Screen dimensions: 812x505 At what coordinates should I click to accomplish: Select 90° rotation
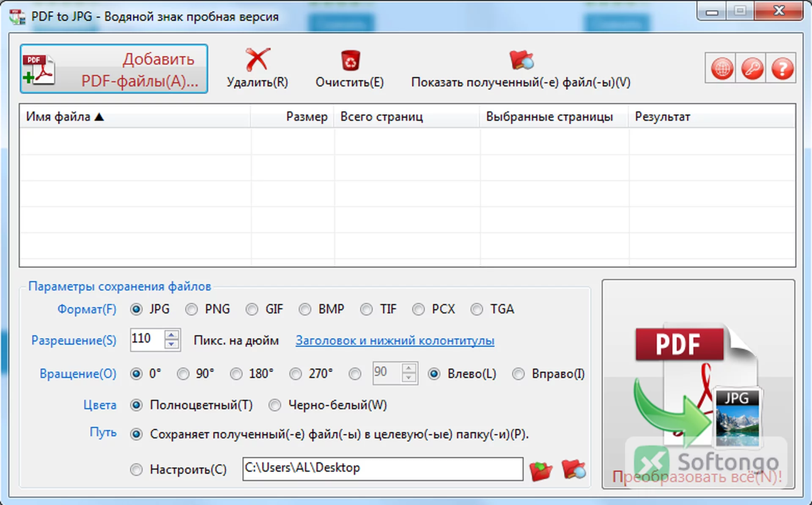point(183,374)
